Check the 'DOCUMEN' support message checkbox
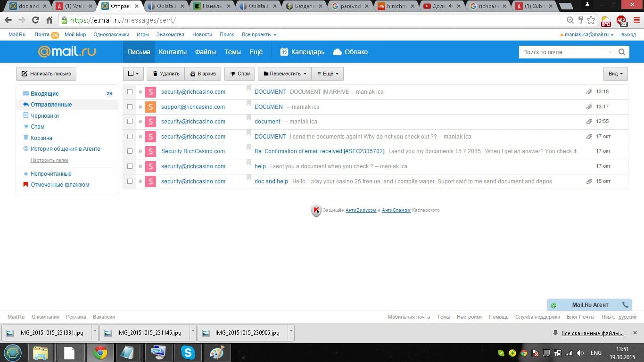 click(130, 107)
